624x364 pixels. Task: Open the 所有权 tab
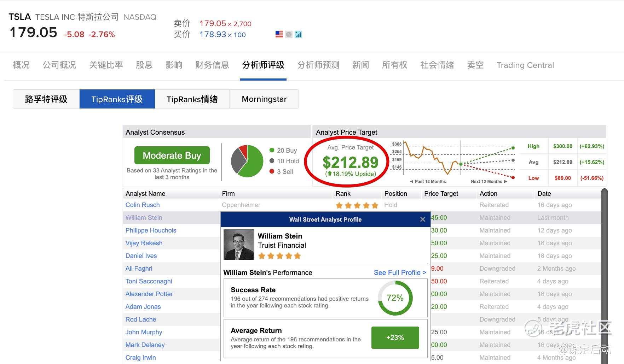point(395,65)
